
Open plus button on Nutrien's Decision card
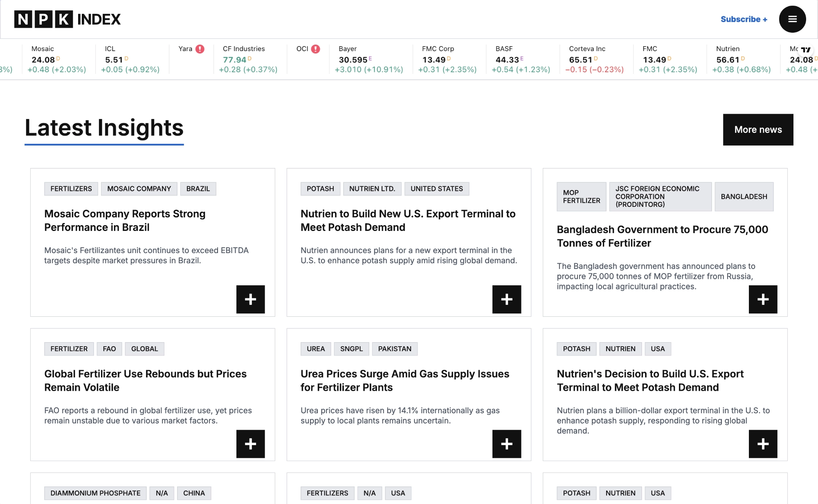coord(762,444)
